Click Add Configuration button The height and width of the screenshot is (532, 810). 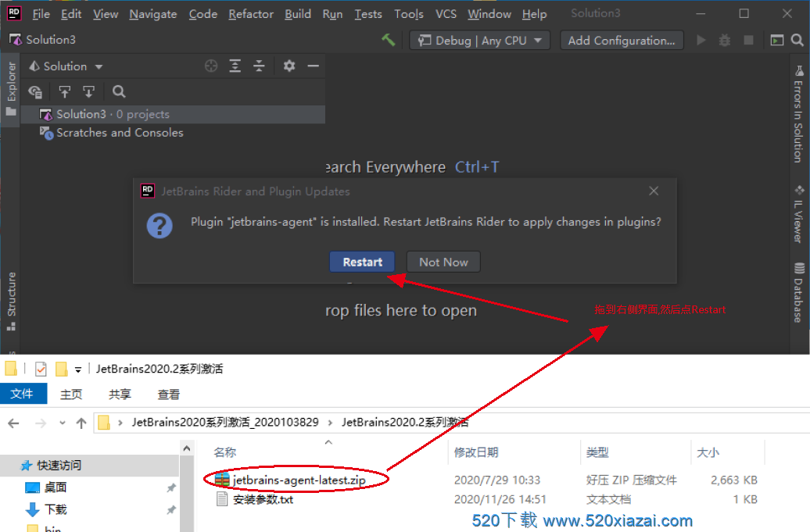coord(622,40)
